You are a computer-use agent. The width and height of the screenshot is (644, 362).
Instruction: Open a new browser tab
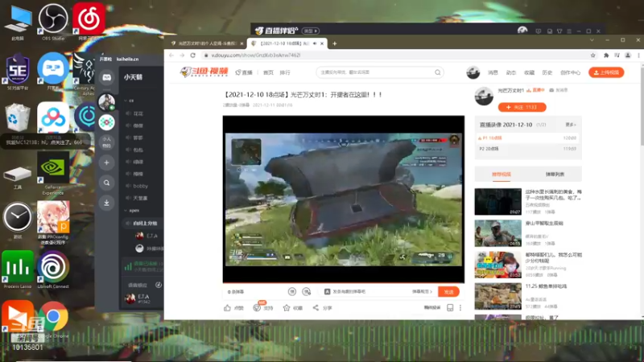pos(334,43)
